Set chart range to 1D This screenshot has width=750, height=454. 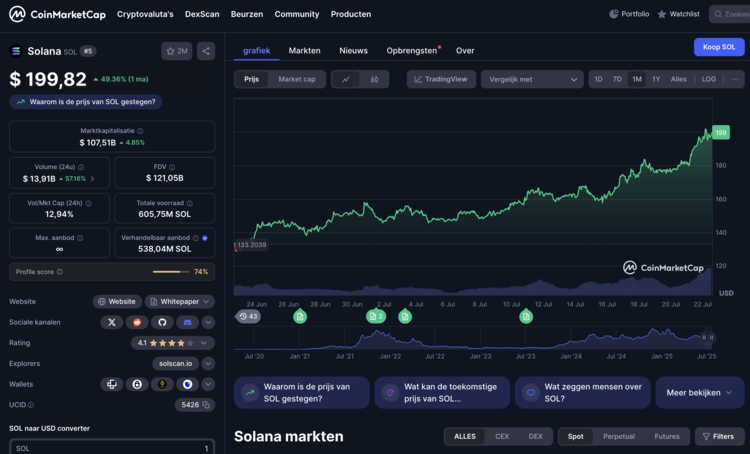[598, 79]
